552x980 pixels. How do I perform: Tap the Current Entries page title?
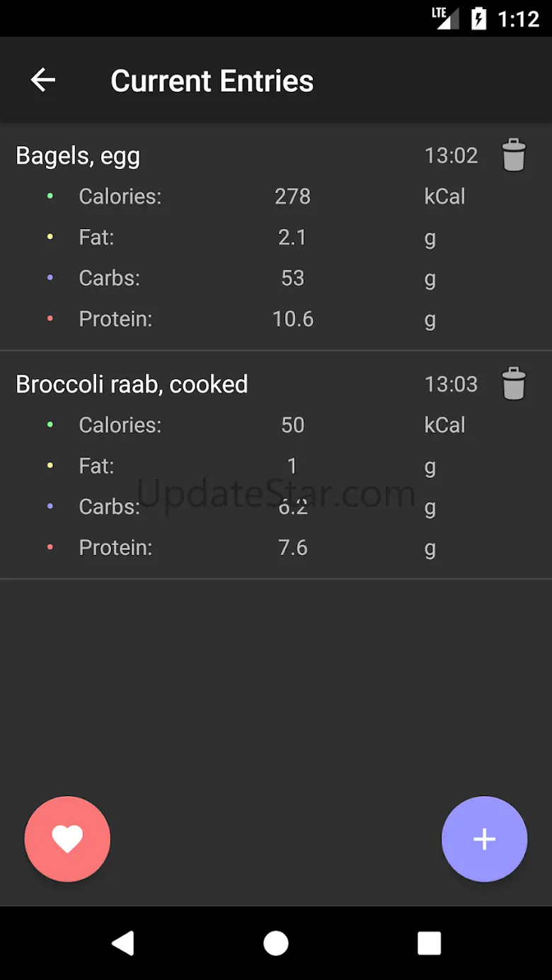click(212, 81)
